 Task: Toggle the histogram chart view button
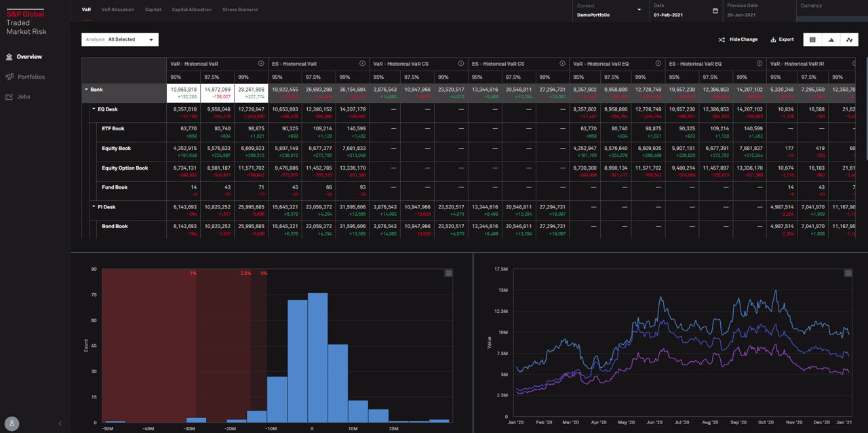tap(831, 40)
